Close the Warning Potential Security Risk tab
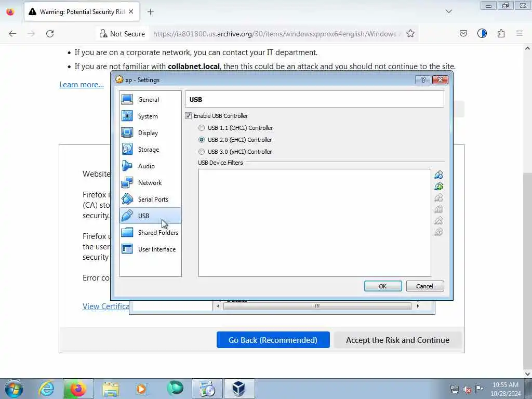Image resolution: width=532 pixels, height=399 pixels. point(131,11)
